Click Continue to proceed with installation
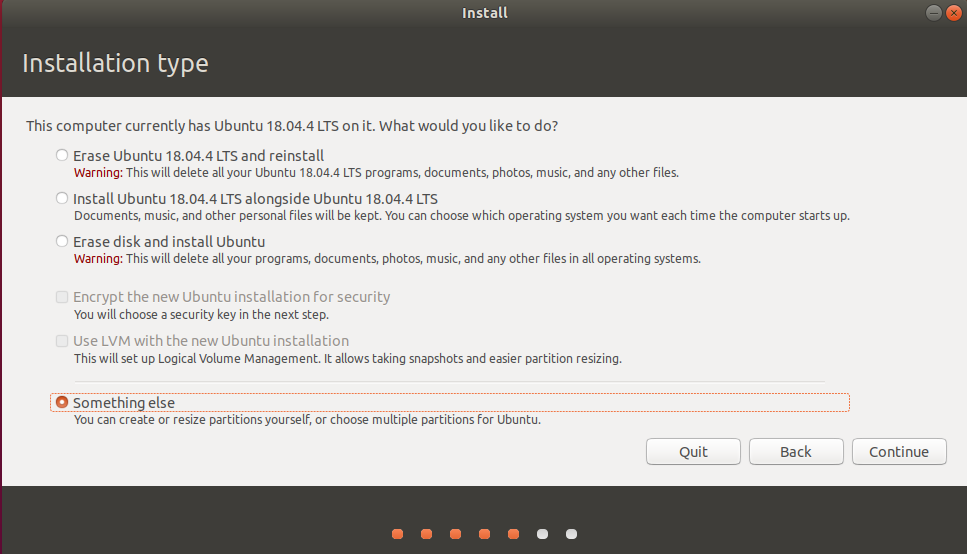The image size is (967, 554). (x=899, y=452)
